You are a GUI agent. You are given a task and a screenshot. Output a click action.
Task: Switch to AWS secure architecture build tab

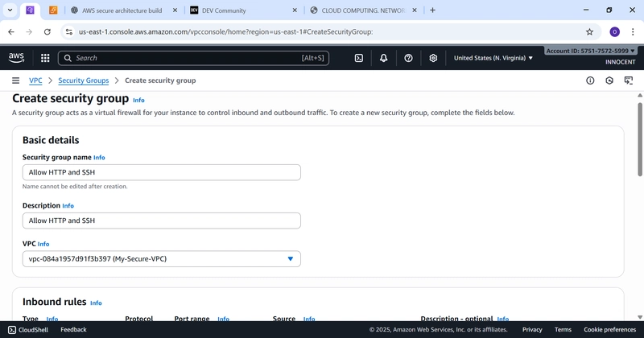tap(122, 10)
